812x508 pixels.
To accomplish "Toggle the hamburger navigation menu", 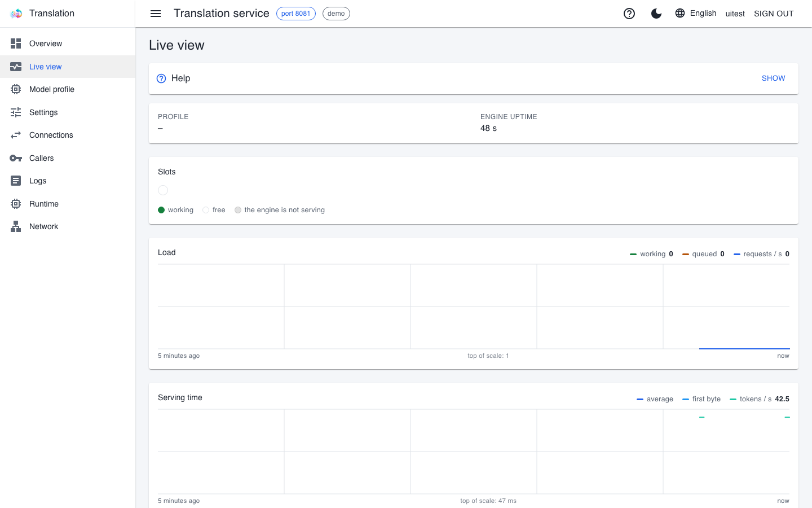I will pyautogui.click(x=156, y=14).
